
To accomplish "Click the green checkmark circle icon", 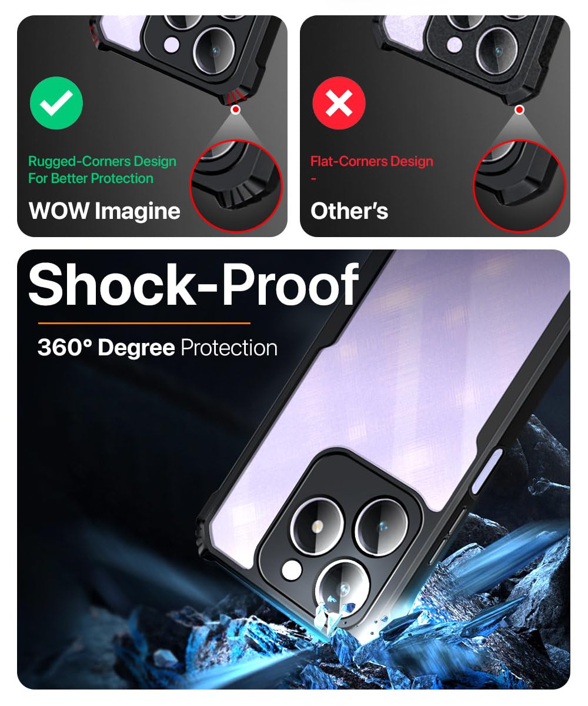I will pos(56,104).
